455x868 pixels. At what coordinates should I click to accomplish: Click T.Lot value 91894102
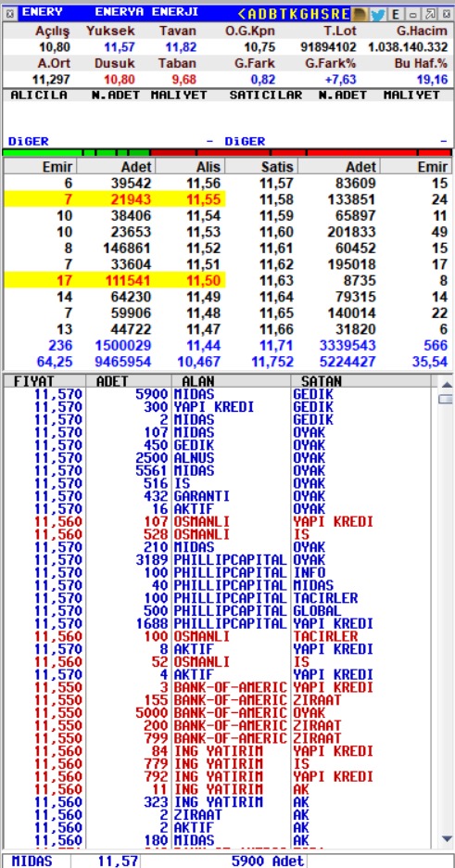[328, 47]
